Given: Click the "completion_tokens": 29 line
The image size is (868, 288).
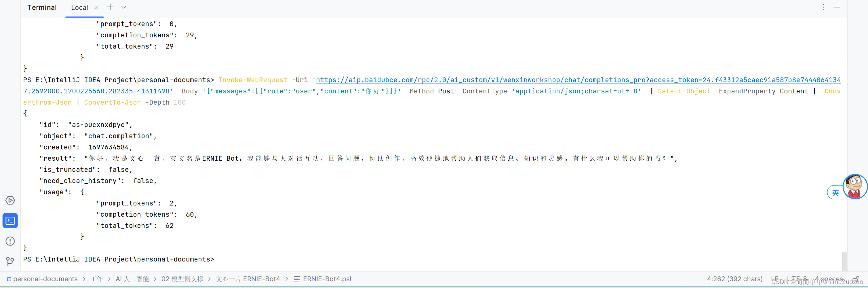Looking at the screenshot, I should pos(147,35).
